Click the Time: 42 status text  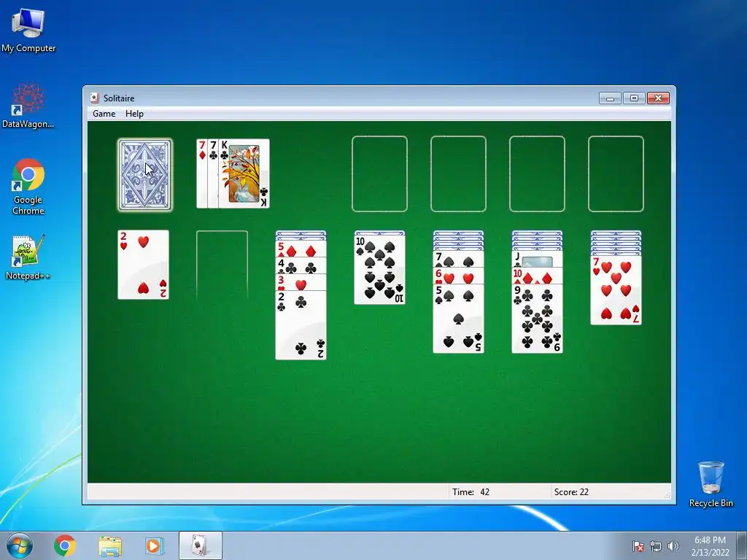coord(471,492)
